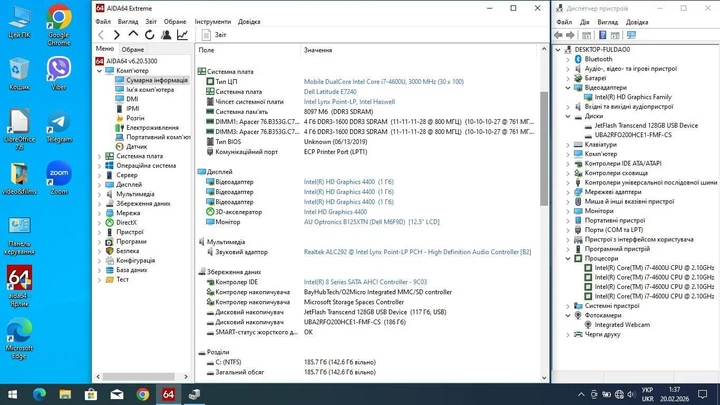Expand the Операційна система tree node
The width and height of the screenshot is (720, 405).
coord(99,166)
